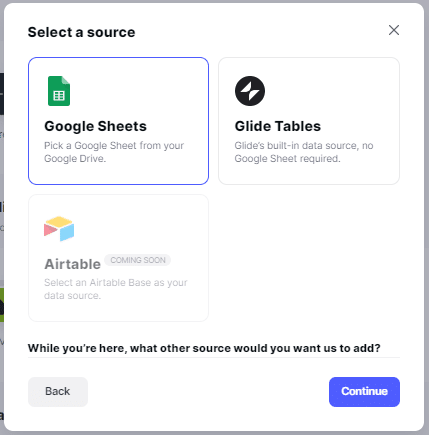Click the 'Select a source' dialog heading
This screenshot has width=429, height=435.
pos(81,32)
